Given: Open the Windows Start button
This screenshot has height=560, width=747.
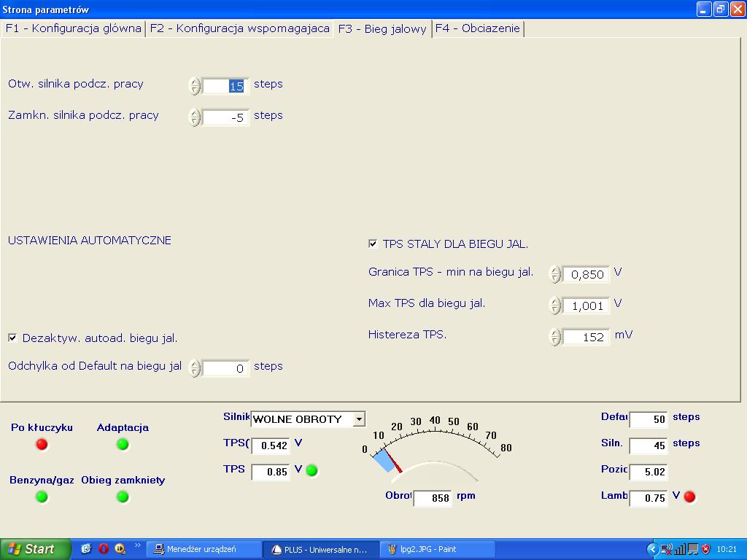Looking at the screenshot, I should [35, 549].
